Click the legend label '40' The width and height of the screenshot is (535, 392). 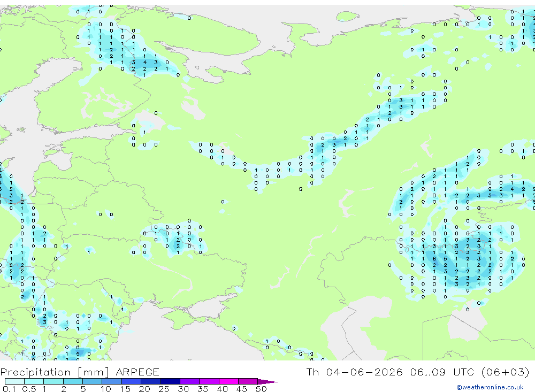click(222, 389)
